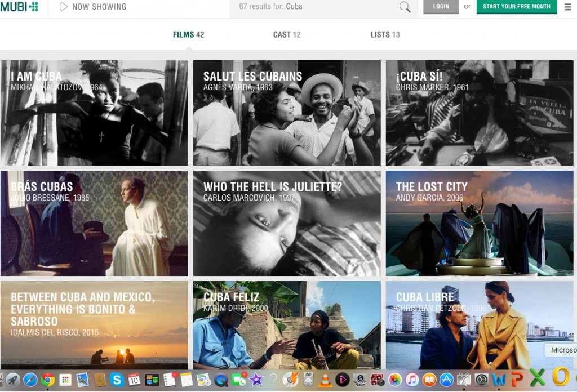Open The Lost City film card
Screen dimensions: 577x392
pyautogui.click(x=480, y=223)
